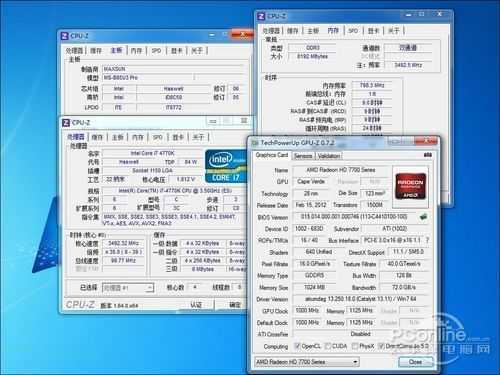Click the Intel Core i7 4770K name field

(152, 153)
